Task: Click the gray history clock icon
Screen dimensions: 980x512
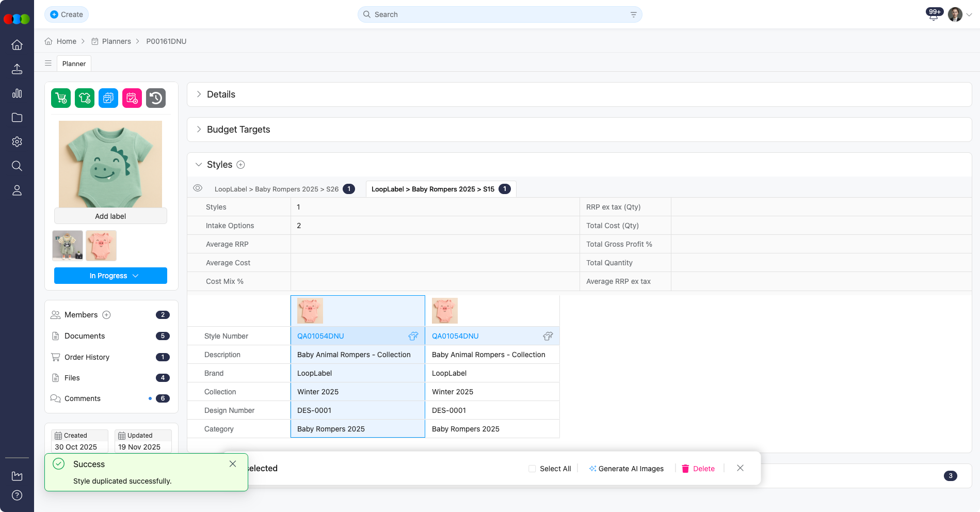Action: coord(156,98)
